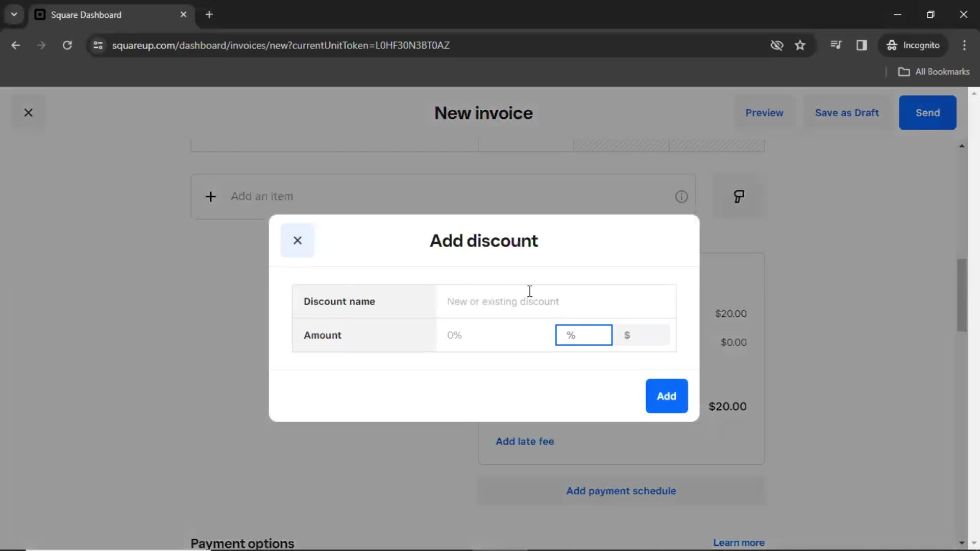The width and height of the screenshot is (980, 551).
Task: Open the Learn more link
Action: tap(739, 543)
